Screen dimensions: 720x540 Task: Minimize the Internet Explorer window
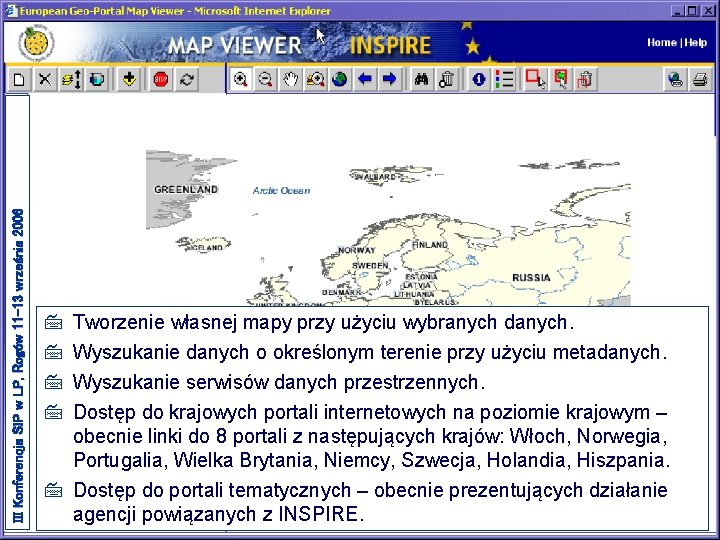click(x=678, y=11)
